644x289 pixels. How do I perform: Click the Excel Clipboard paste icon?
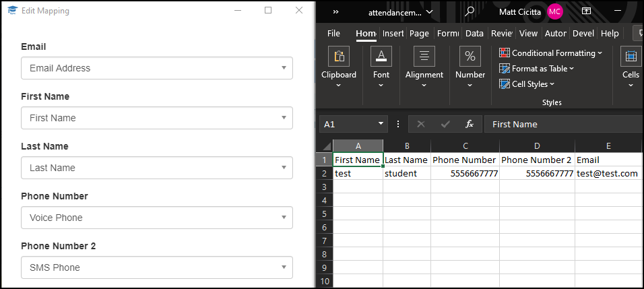point(339,56)
